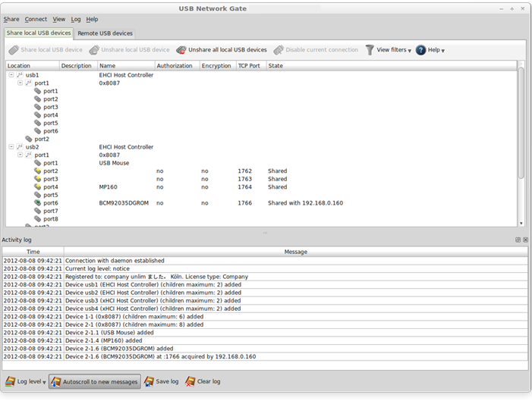Switch to Remote USB devices tab
The height and width of the screenshot is (401, 532).
(x=105, y=33)
